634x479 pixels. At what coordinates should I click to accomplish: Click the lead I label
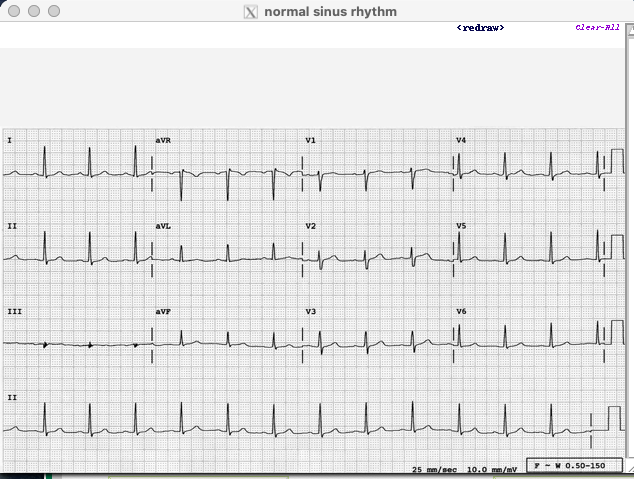10,140
